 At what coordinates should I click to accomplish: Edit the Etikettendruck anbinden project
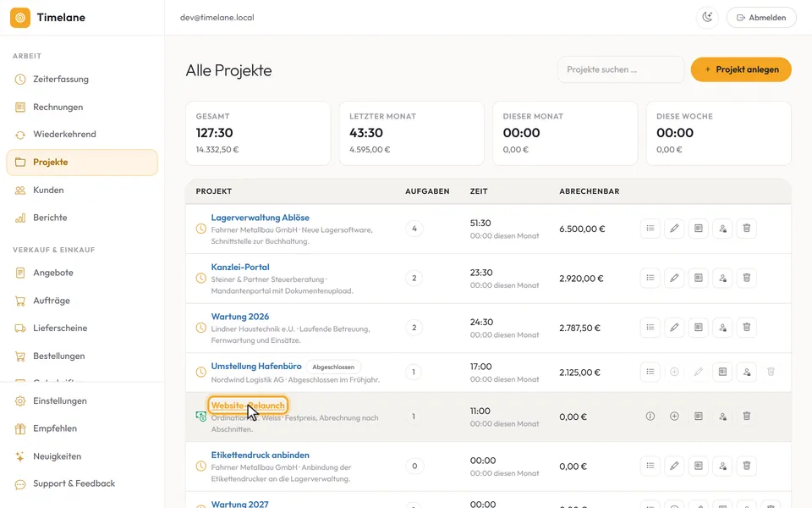[674, 466]
